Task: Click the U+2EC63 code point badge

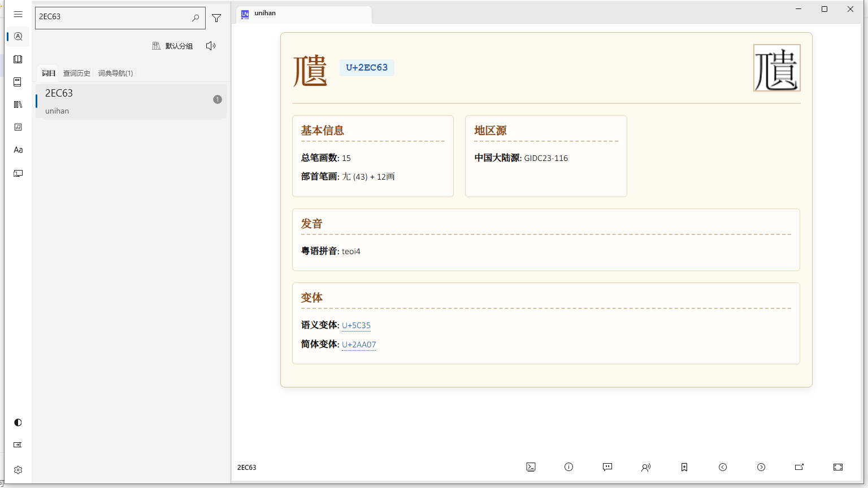Action: coord(367,68)
